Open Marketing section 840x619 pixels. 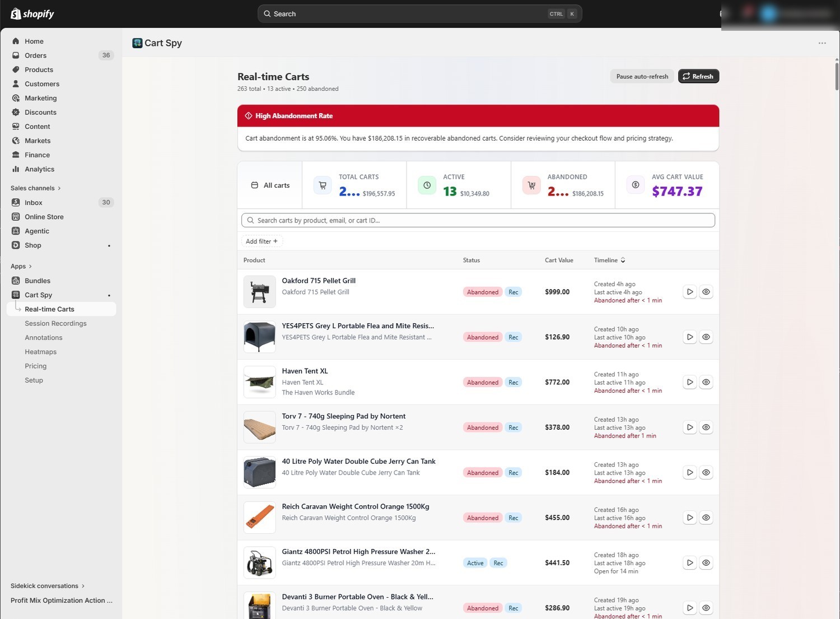40,98
